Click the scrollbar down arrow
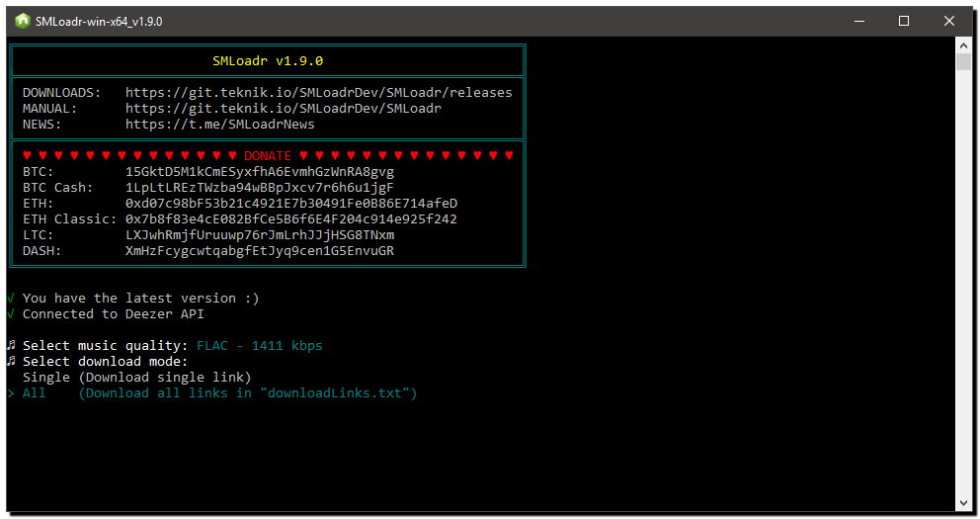 tap(964, 503)
